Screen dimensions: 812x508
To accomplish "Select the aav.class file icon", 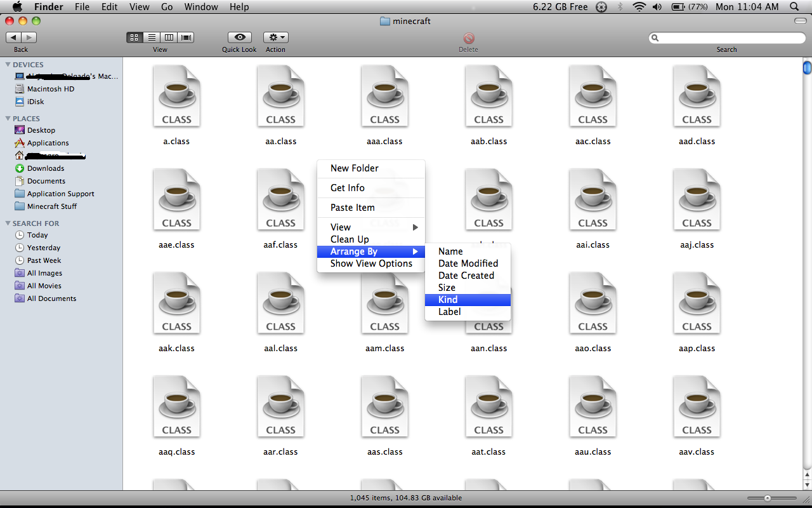I will click(697, 406).
